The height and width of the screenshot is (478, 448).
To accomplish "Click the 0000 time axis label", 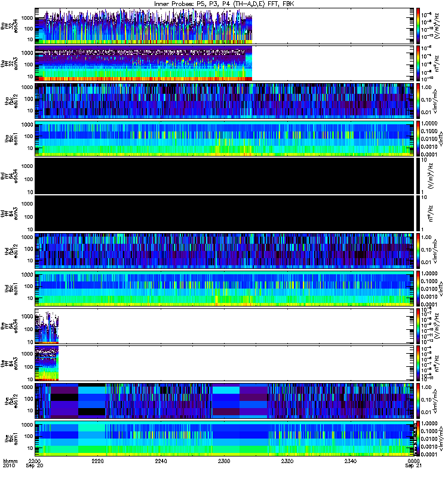I will tap(413, 461).
